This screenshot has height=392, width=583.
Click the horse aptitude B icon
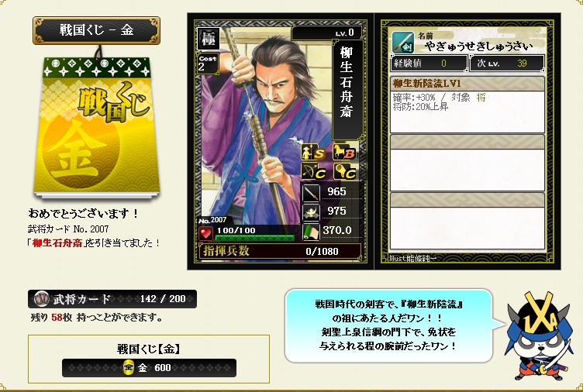tap(344, 152)
